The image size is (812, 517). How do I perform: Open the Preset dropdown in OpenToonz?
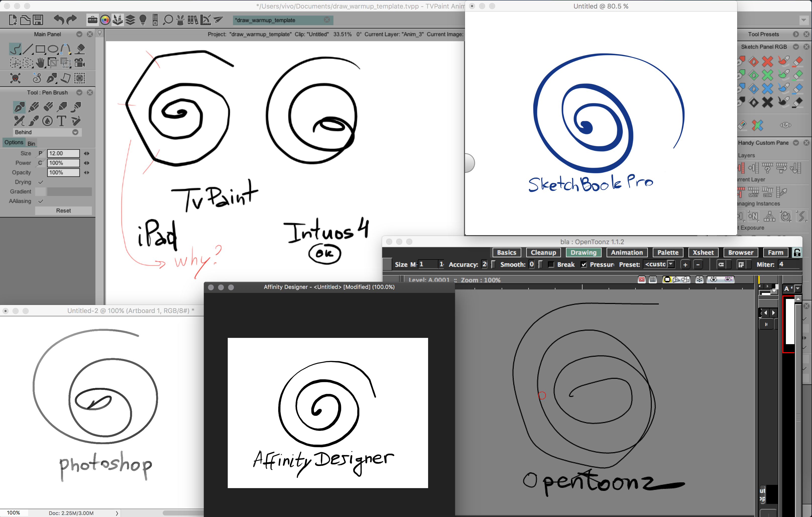[660, 264]
